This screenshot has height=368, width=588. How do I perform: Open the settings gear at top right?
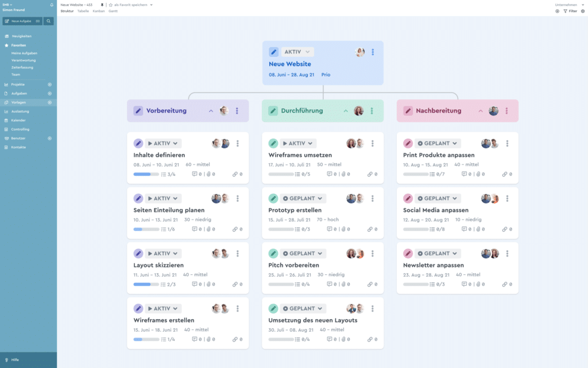click(583, 11)
